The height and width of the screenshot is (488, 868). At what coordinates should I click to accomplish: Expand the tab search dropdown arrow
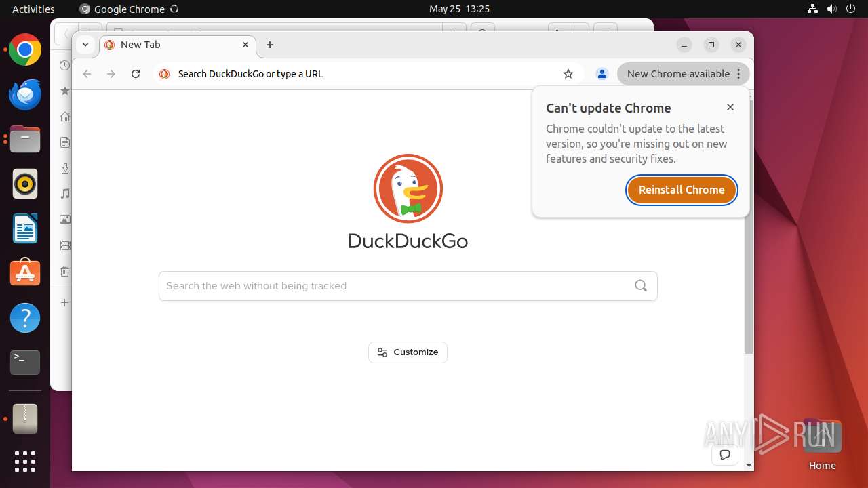85,45
